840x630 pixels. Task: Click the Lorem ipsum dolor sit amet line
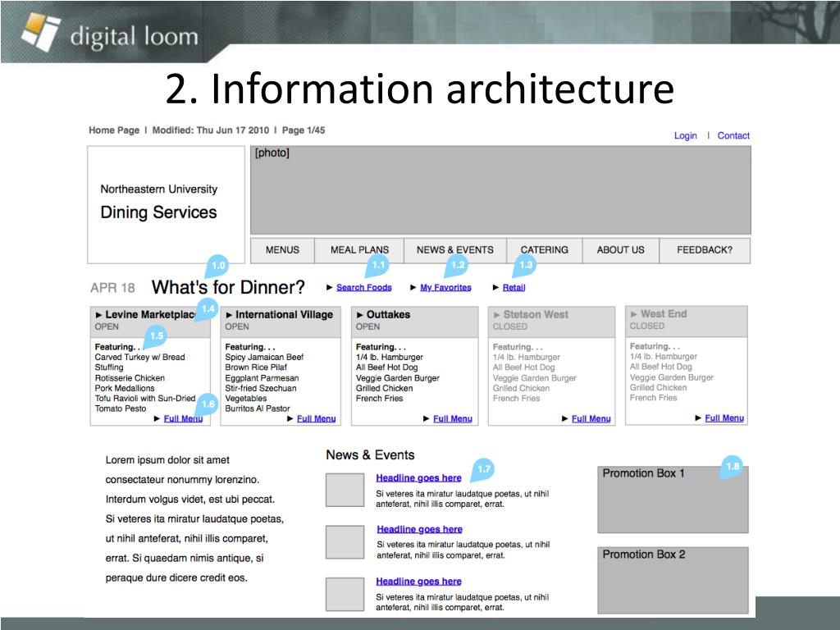[167, 460]
